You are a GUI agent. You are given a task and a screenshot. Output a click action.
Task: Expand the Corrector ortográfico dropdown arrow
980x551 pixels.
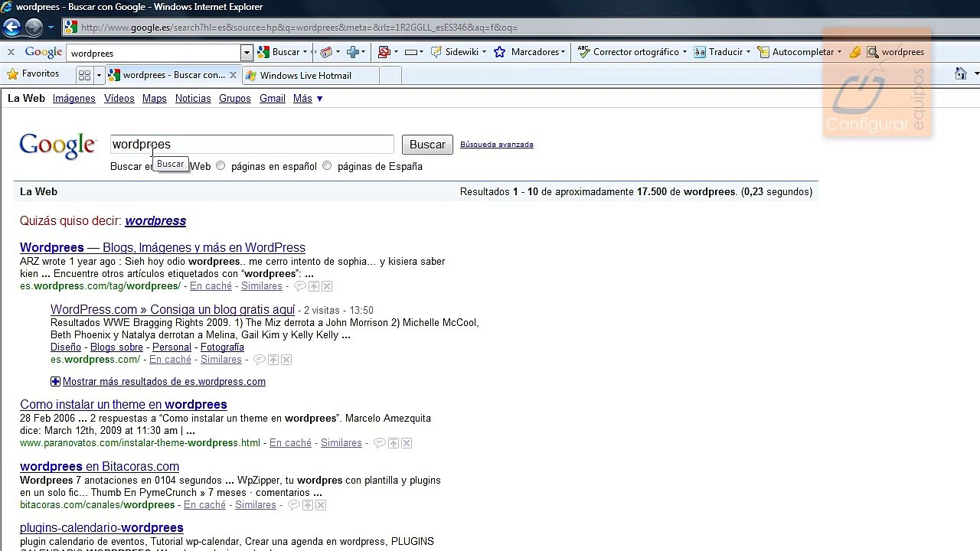[x=684, y=52]
